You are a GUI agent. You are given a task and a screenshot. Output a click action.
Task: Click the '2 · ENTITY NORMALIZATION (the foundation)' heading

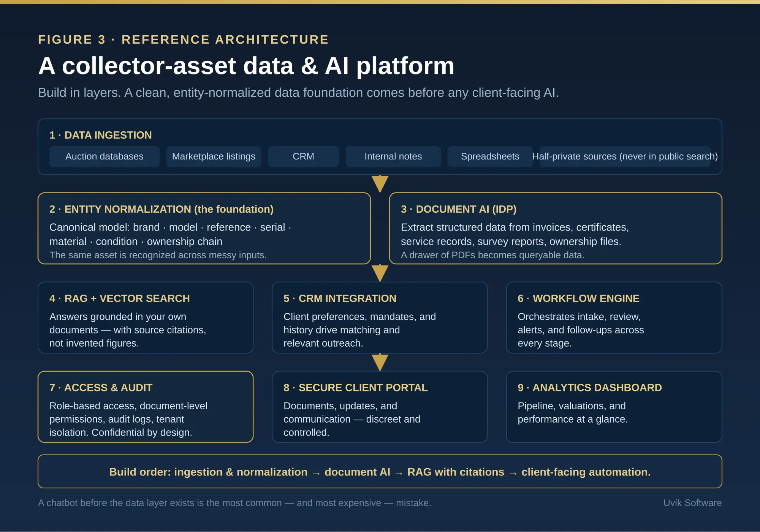click(x=161, y=209)
